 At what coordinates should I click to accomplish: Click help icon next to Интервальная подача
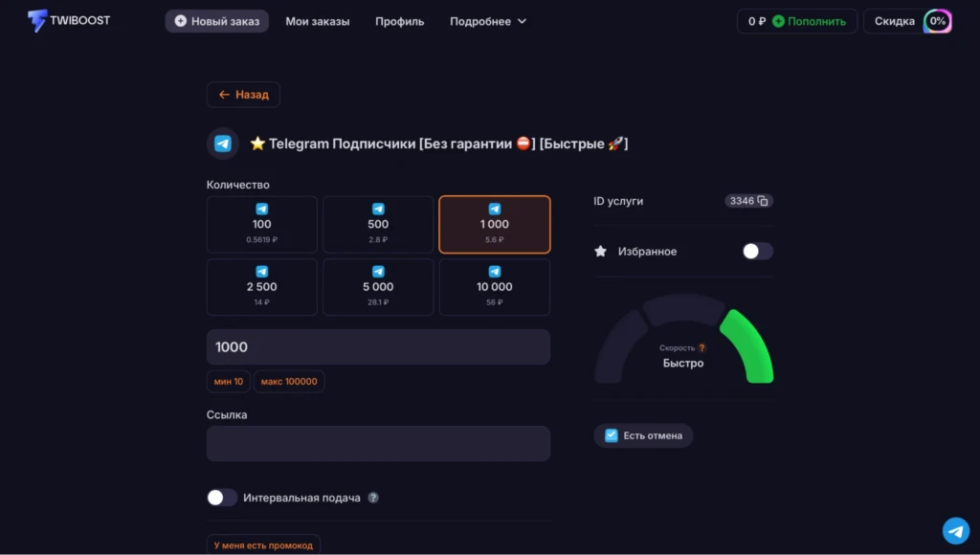[x=373, y=498]
